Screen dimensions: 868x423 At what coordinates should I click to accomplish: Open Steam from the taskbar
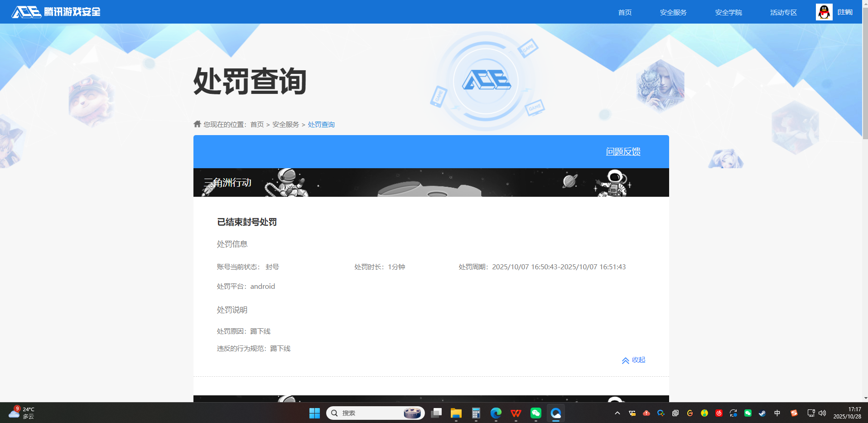[x=762, y=413]
